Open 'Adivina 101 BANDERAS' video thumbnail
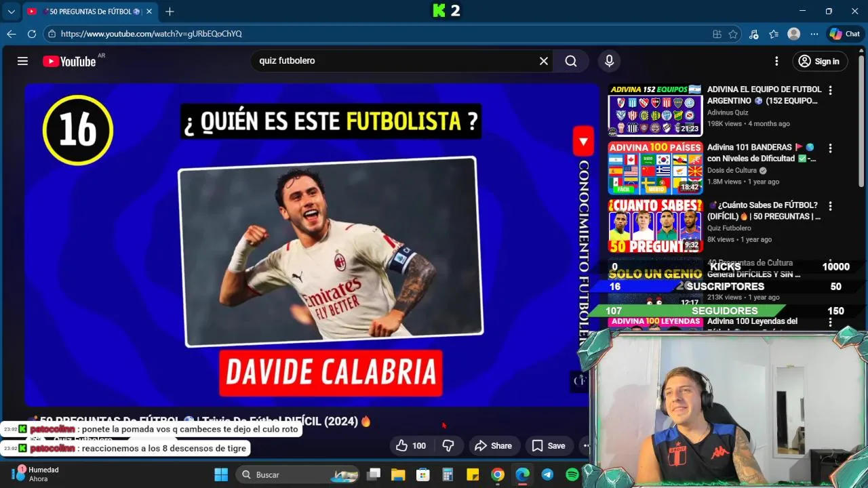The image size is (868, 488). click(655, 167)
